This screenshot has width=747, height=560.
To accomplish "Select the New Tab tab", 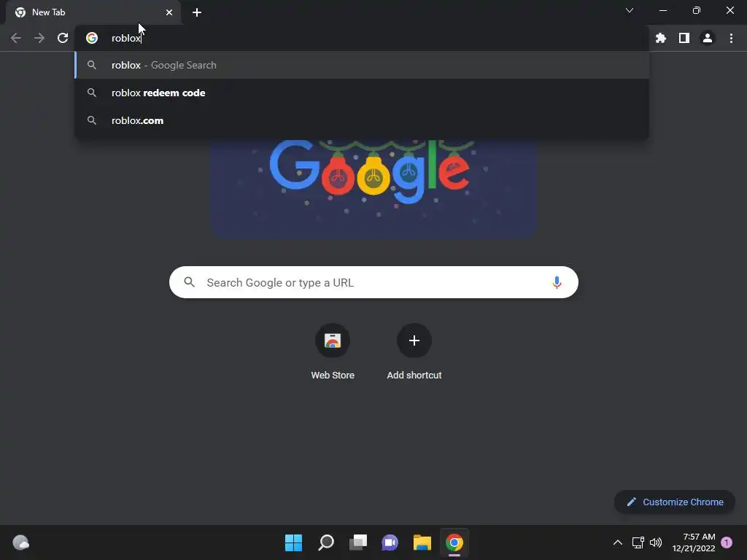I will point(93,12).
